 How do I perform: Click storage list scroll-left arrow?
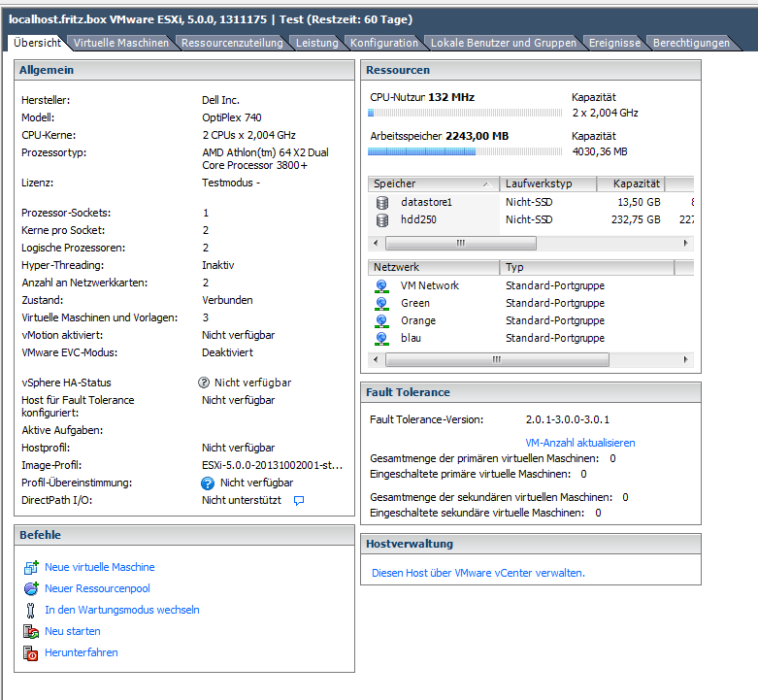(376, 243)
